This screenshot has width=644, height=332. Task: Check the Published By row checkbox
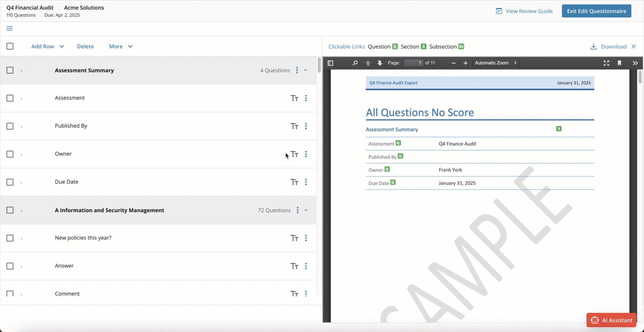(x=10, y=126)
